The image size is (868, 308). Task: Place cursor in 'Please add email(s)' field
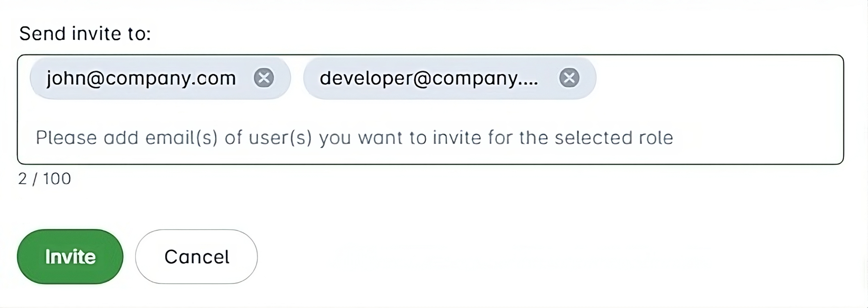(354, 138)
